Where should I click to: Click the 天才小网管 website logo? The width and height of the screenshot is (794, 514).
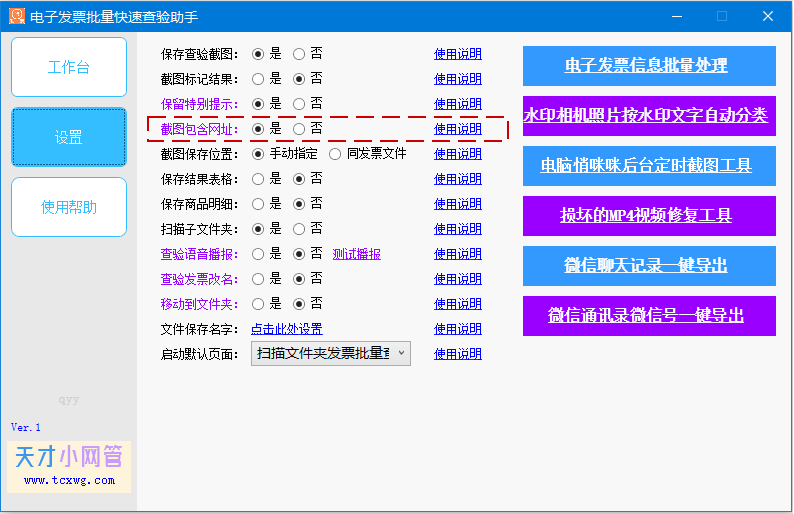coord(69,466)
